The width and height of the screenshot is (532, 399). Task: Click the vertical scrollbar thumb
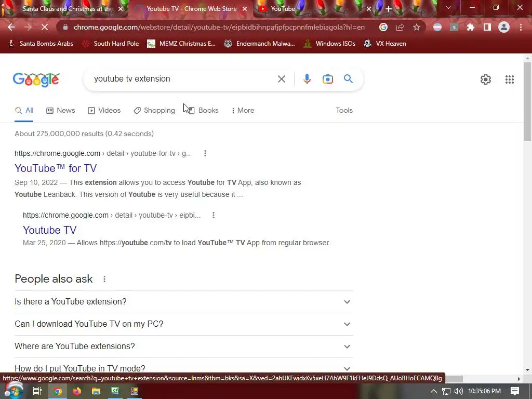click(x=527, y=101)
